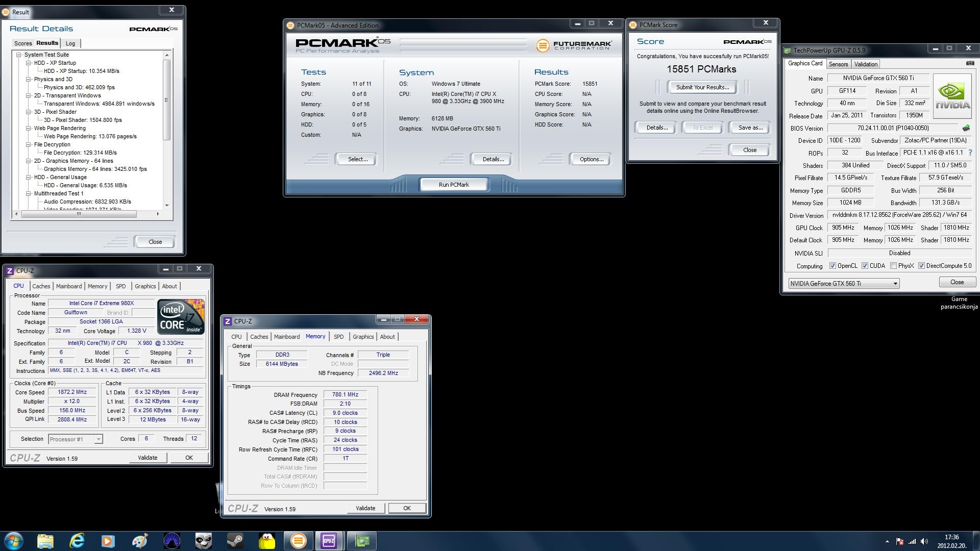Click the Result Details horizontal scrollbar thumb

(79, 214)
